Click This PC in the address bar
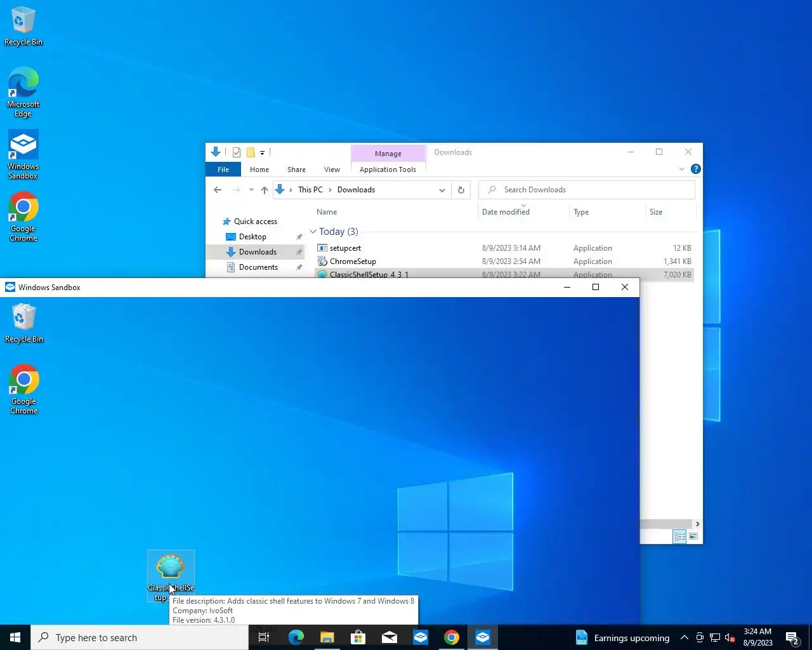The height and width of the screenshot is (650, 812). (x=310, y=190)
